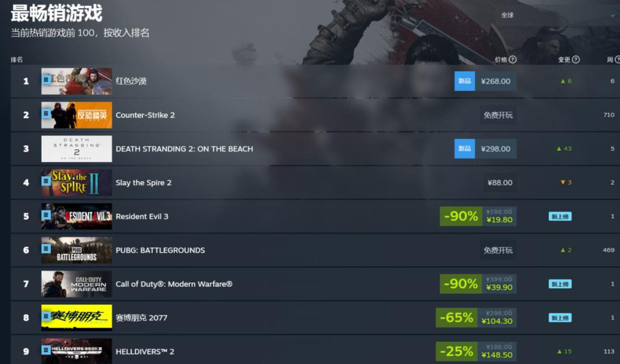Click the 免费开玩 button for Counter-Strike 2
This screenshot has width=620, height=364.
click(498, 115)
